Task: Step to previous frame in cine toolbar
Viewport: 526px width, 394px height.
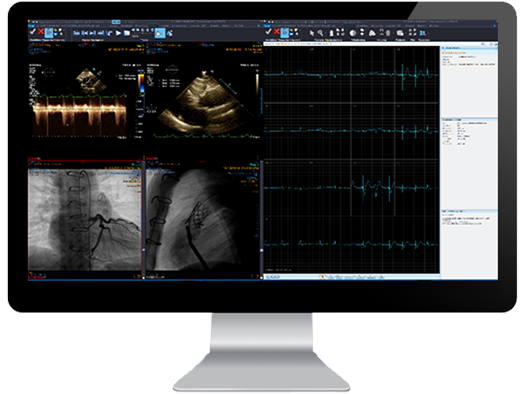Action: click(x=85, y=33)
